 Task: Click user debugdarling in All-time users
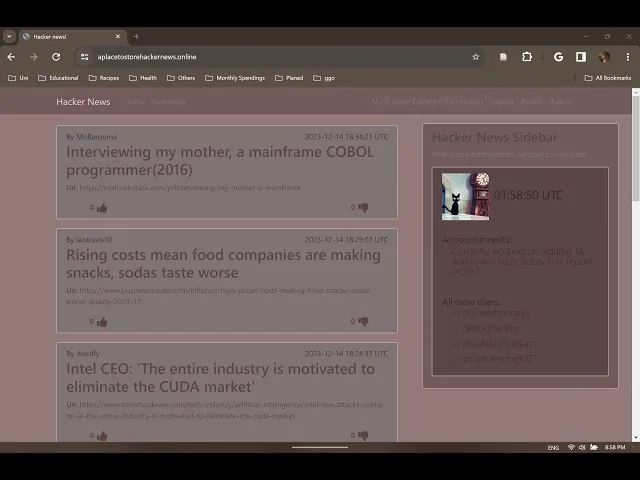tap(490, 328)
